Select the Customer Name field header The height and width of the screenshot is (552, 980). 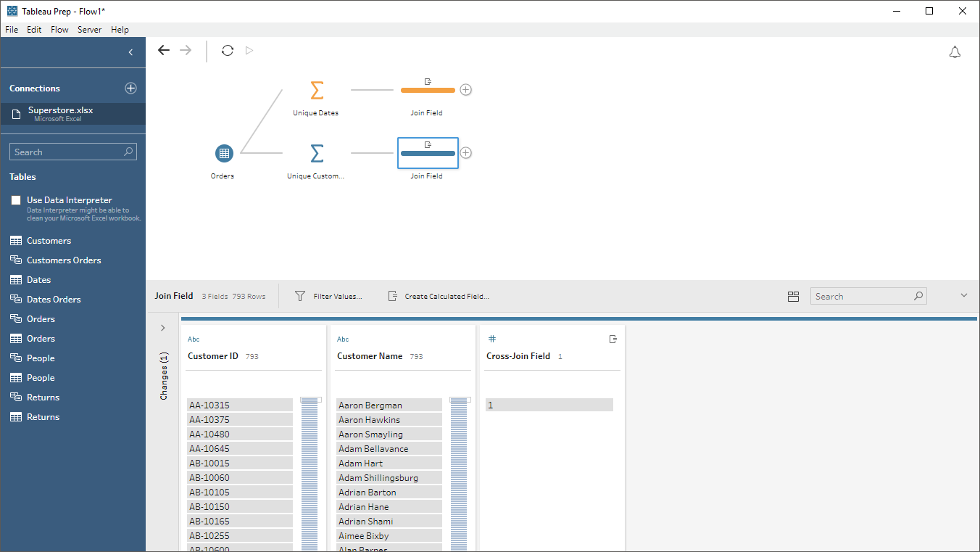click(370, 356)
